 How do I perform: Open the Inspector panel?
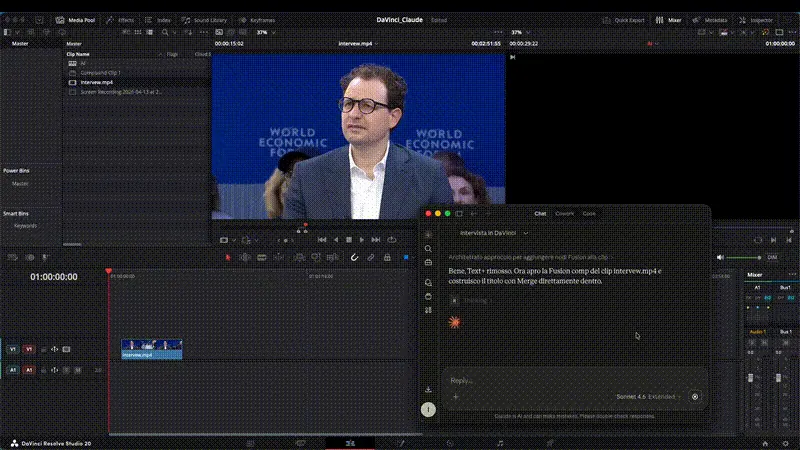tap(756, 20)
